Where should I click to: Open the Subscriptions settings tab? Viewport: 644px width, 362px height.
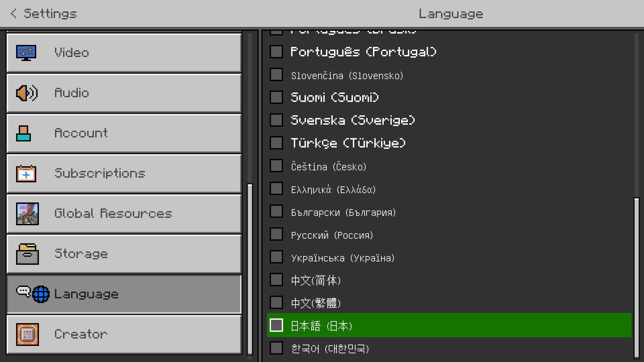124,173
